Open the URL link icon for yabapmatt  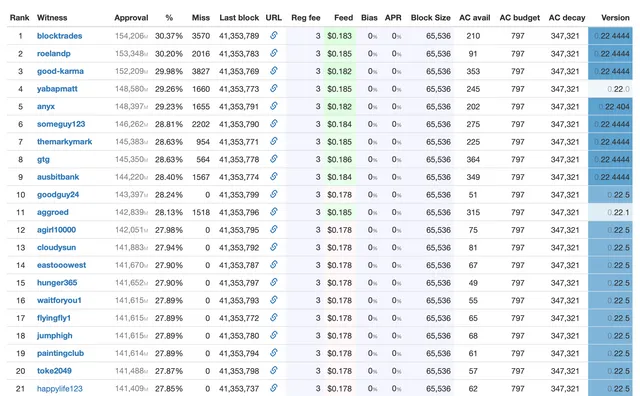(274, 88)
